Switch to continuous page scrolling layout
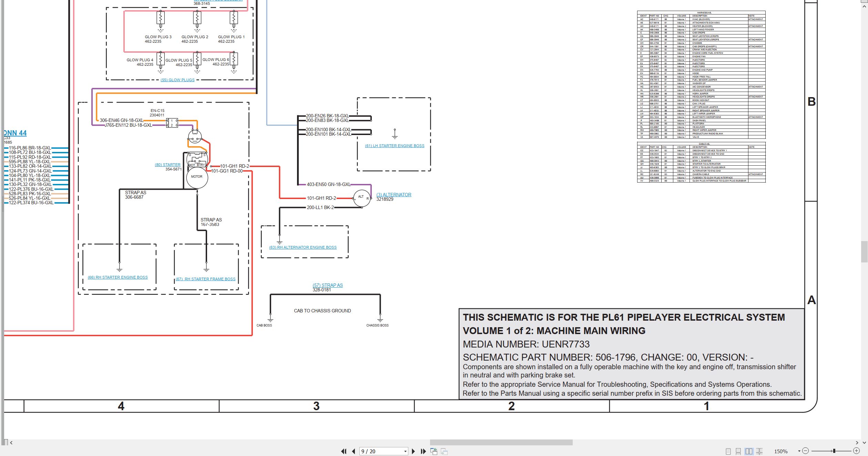868x456 pixels. tap(738, 451)
